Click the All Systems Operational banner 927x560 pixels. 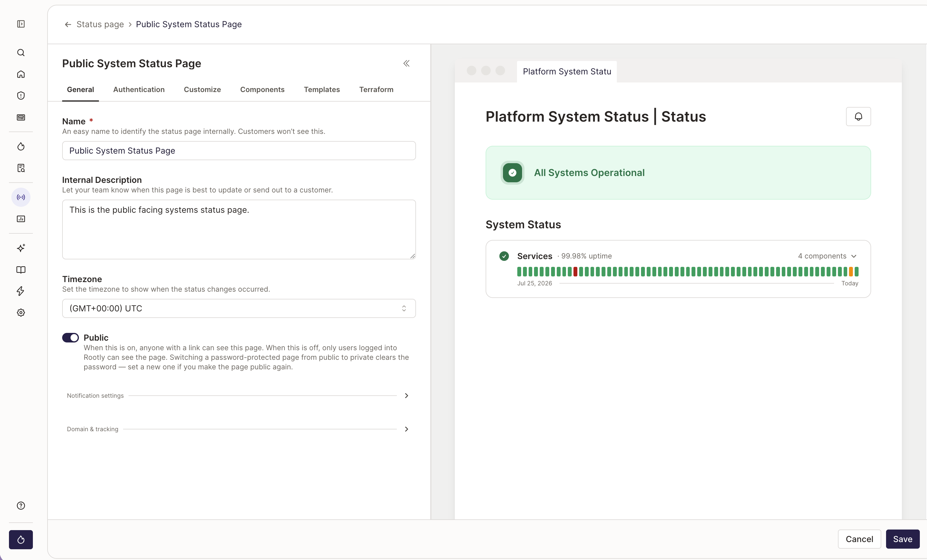coord(678,173)
